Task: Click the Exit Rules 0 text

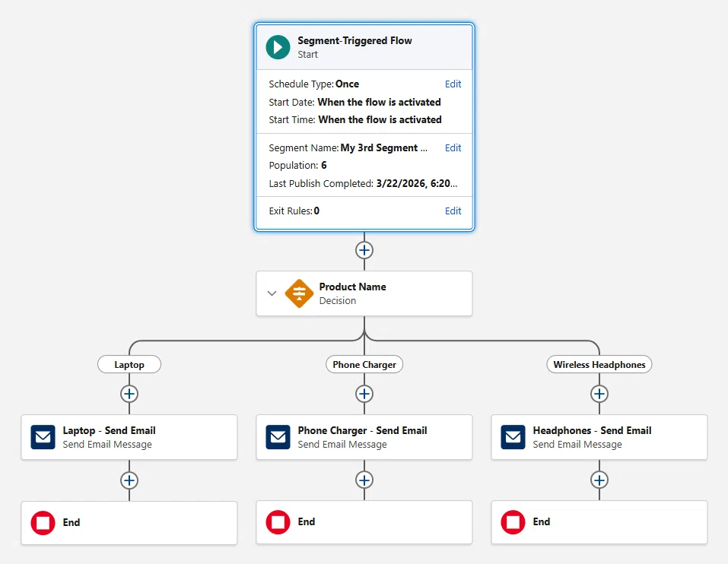Action: point(294,211)
